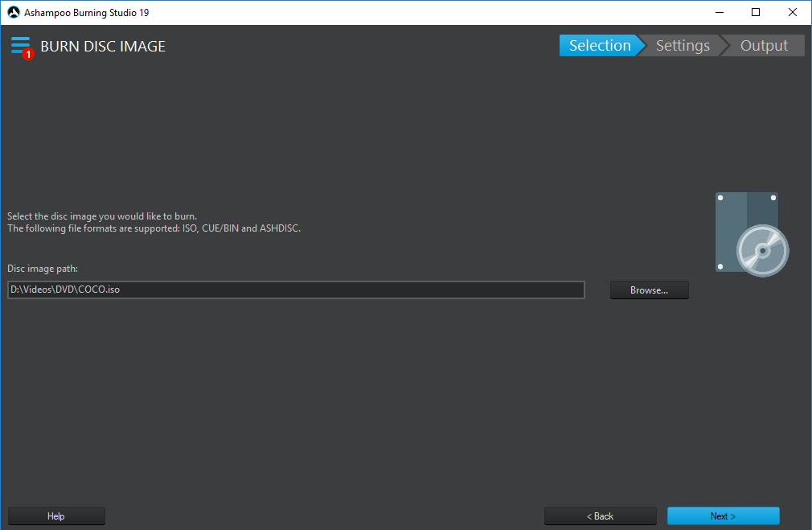812x530 pixels.
Task: Click the disc image drive illustration
Action: click(x=752, y=234)
